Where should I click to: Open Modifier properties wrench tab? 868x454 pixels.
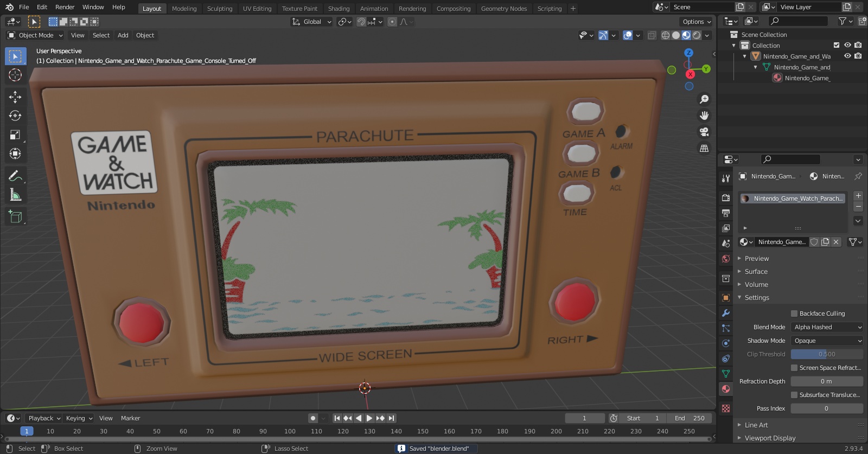pyautogui.click(x=726, y=313)
